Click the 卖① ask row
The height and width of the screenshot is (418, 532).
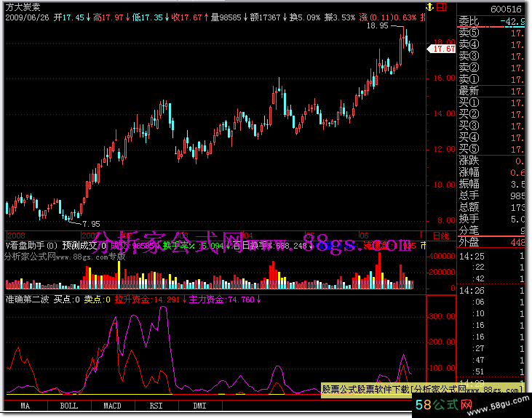pyautogui.click(x=491, y=79)
